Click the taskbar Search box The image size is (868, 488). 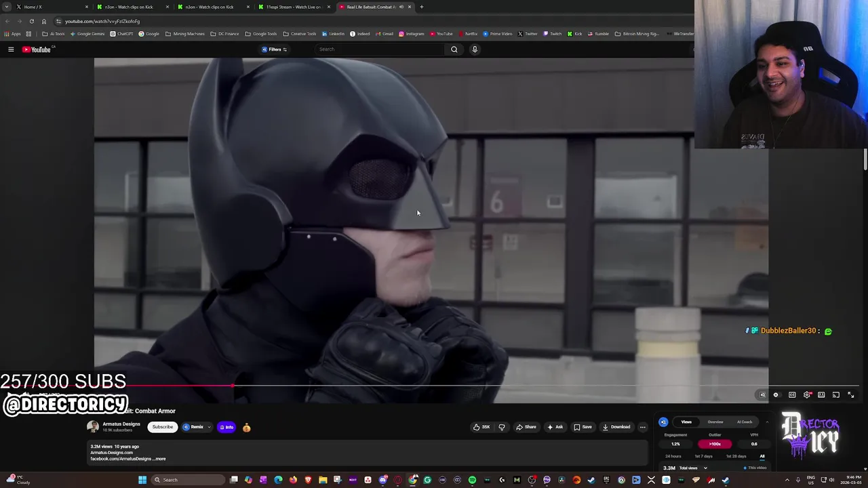pos(189,480)
